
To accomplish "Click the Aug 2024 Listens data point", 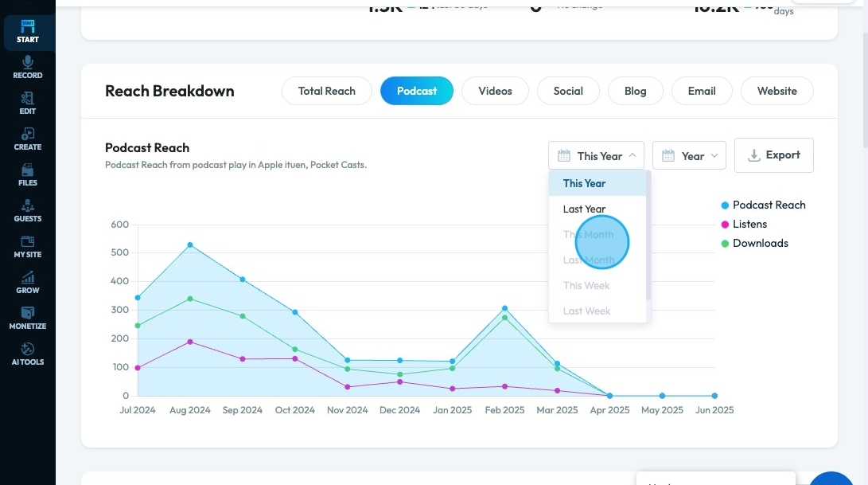I will [x=190, y=342].
